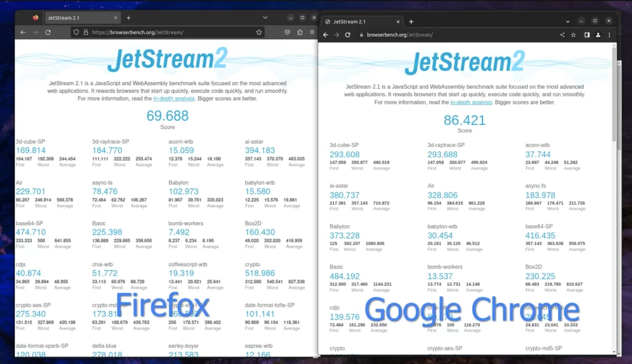Click acorn-wtb result 15.059 in Firefox
Image resolution: width=632 pixels, height=364 pixels.
point(181,151)
